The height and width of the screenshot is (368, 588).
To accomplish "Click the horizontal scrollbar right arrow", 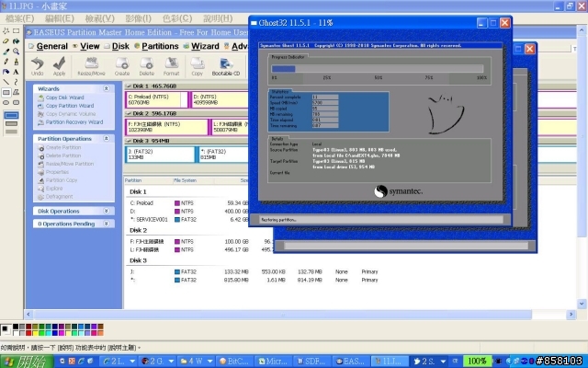I will 571,315.
